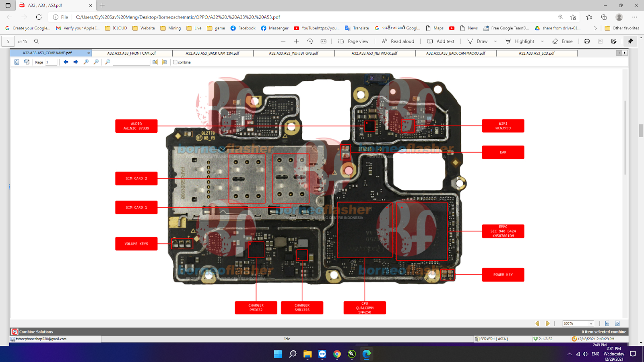Open the tab actions menu icon
Image resolution: width=644 pixels, height=362 pixels.
pos(8,5)
